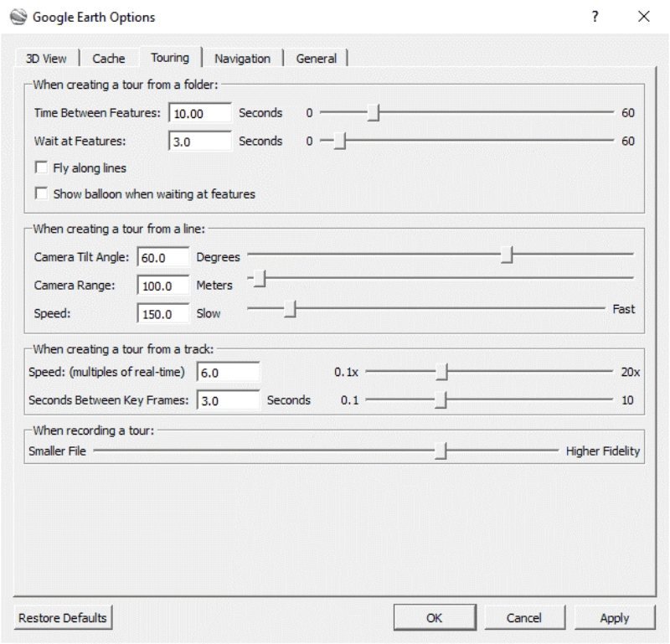
Task: Enable the Fly along lines checkbox
Action: point(41,167)
